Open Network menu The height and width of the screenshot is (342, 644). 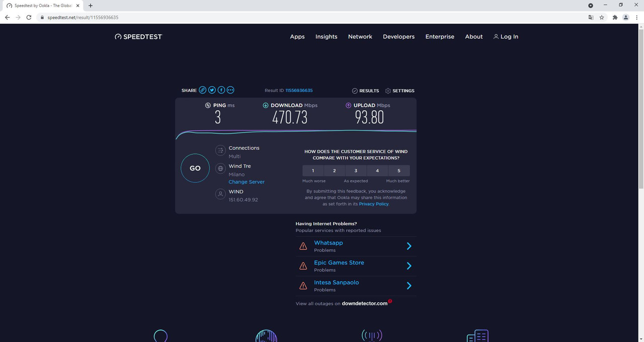click(360, 37)
